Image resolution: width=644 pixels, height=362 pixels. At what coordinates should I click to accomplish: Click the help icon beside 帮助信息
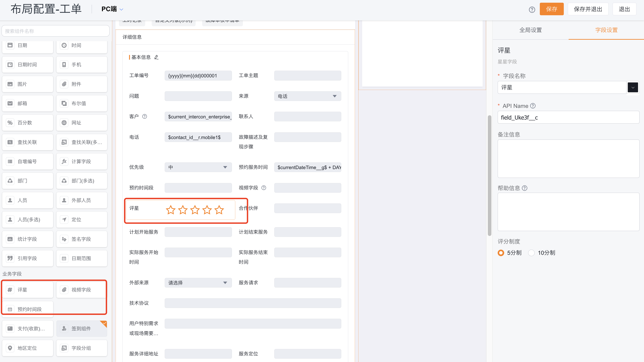(x=525, y=188)
